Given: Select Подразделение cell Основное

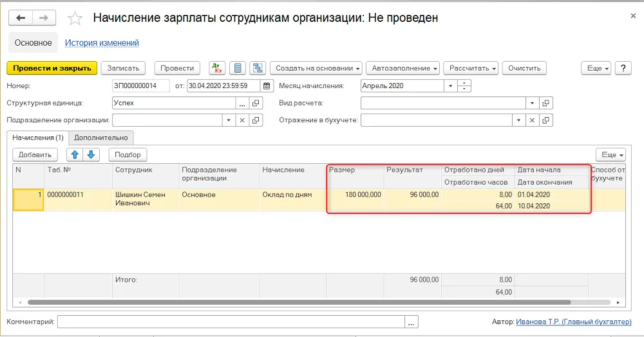Looking at the screenshot, I should (x=220, y=199).
